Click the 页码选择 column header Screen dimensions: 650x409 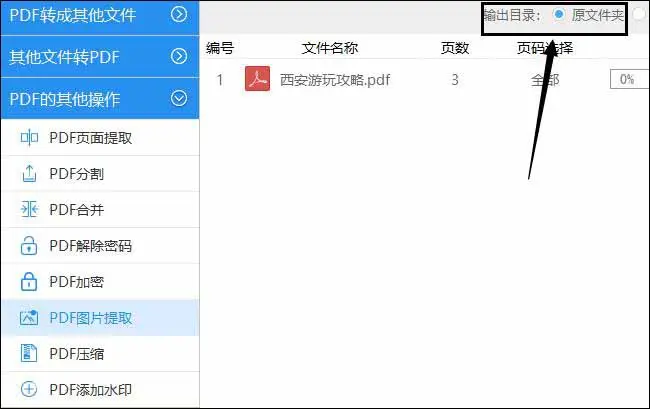point(545,48)
